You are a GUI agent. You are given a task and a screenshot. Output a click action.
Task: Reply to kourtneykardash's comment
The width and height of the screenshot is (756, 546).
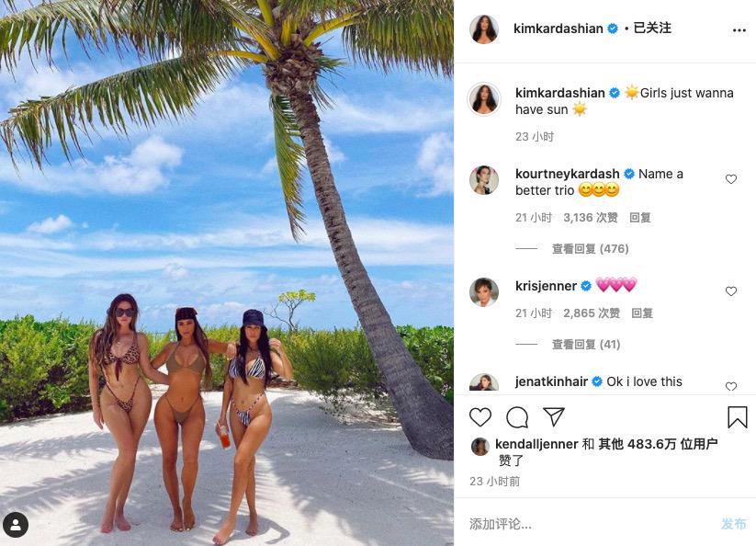click(x=640, y=218)
